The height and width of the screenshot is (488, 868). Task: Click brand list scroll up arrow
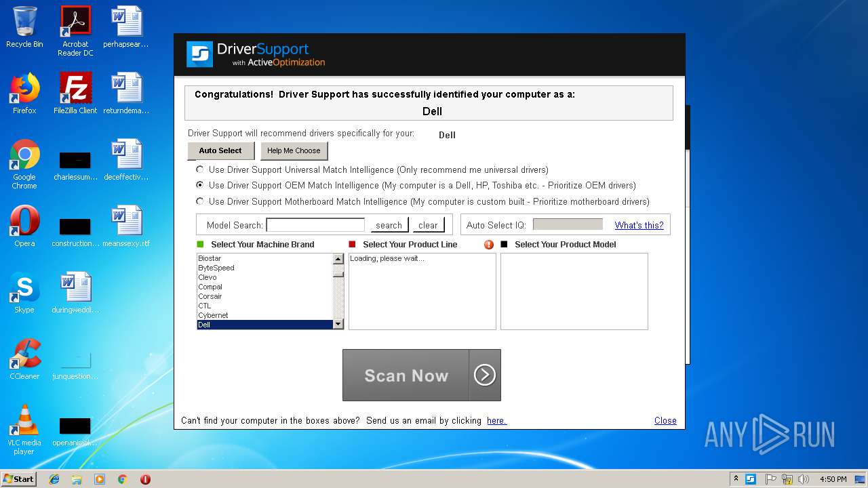(338, 259)
